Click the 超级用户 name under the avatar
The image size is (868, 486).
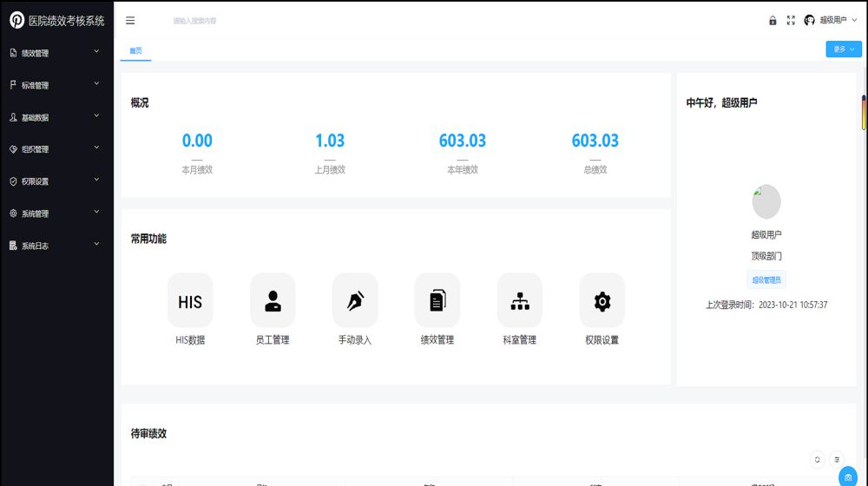766,234
